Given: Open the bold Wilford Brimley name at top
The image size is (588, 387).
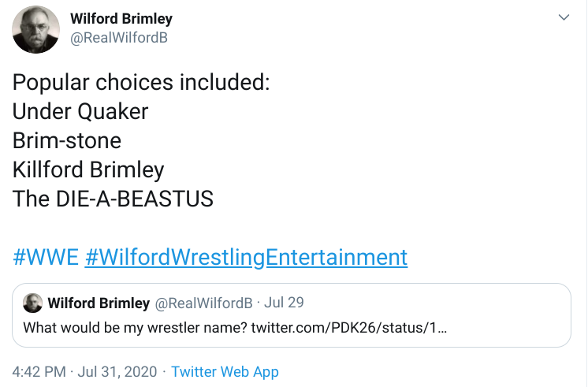Looking at the screenshot, I should tap(121, 18).
